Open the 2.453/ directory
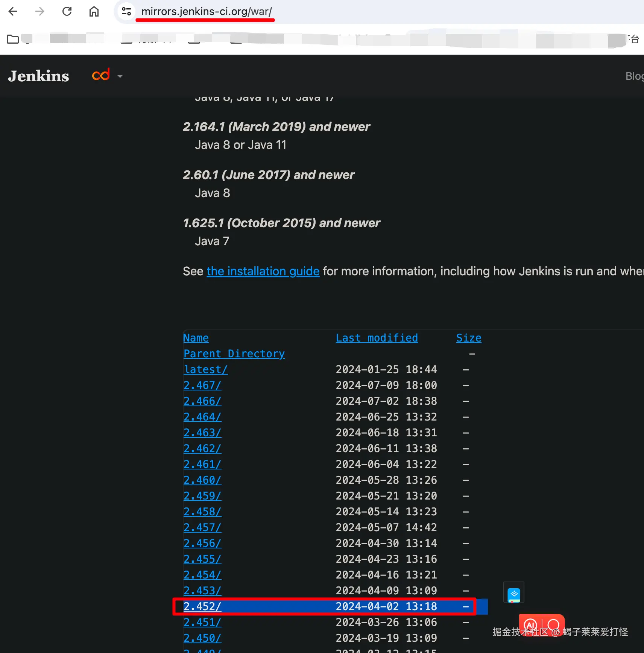This screenshot has height=653, width=644. [x=202, y=591]
